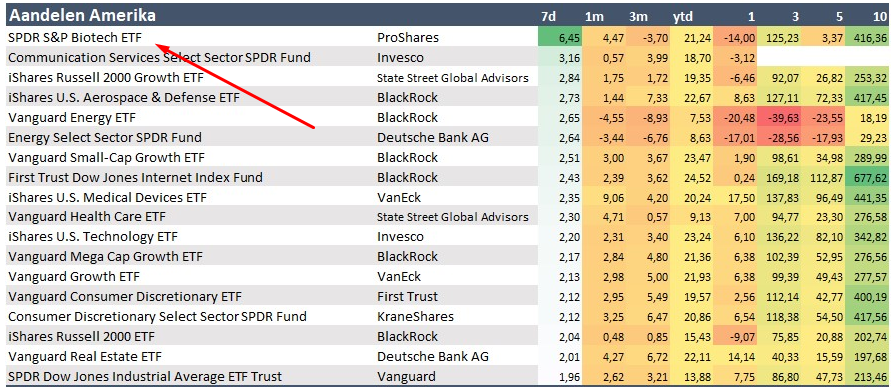The image size is (893, 387).
Task: Click the 5 year column header
Action: click(x=839, y=16)
